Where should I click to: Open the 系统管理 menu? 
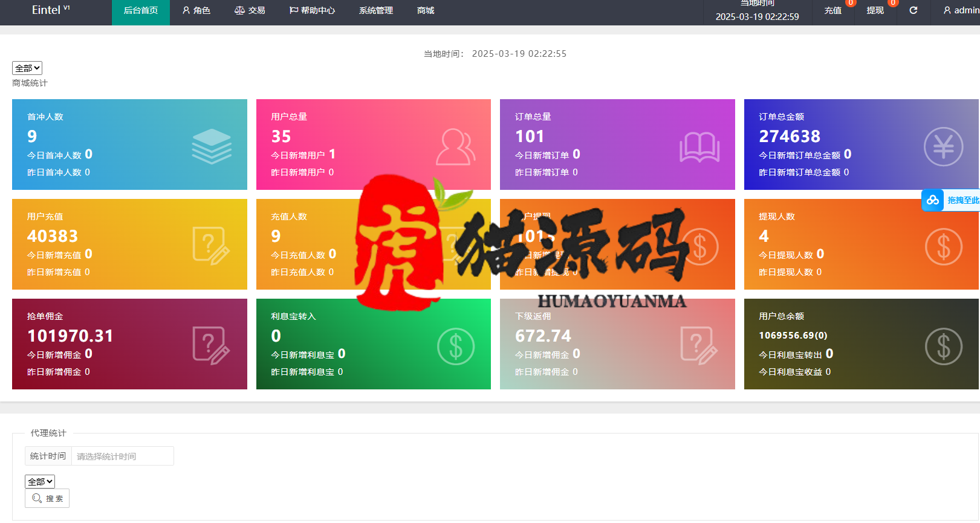(376, 10)
